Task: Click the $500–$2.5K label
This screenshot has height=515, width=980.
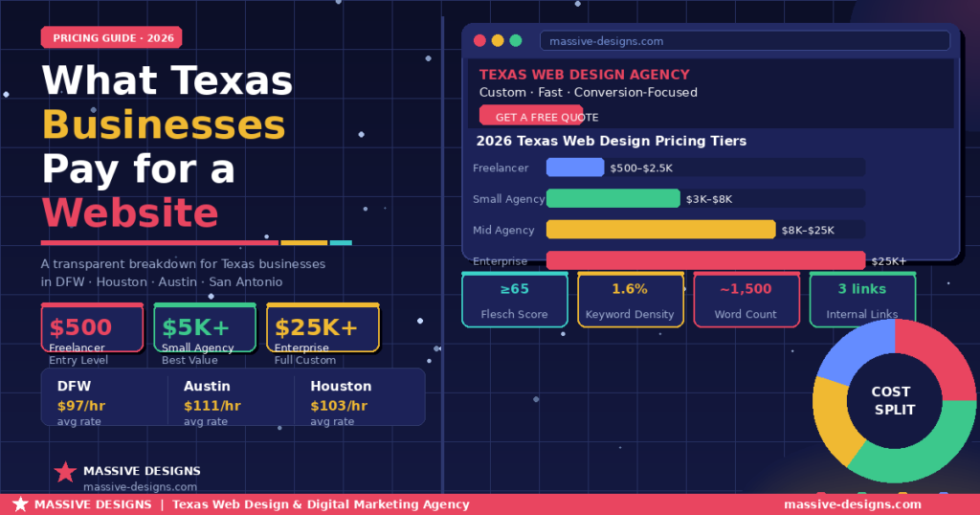Action: [641, 168]
